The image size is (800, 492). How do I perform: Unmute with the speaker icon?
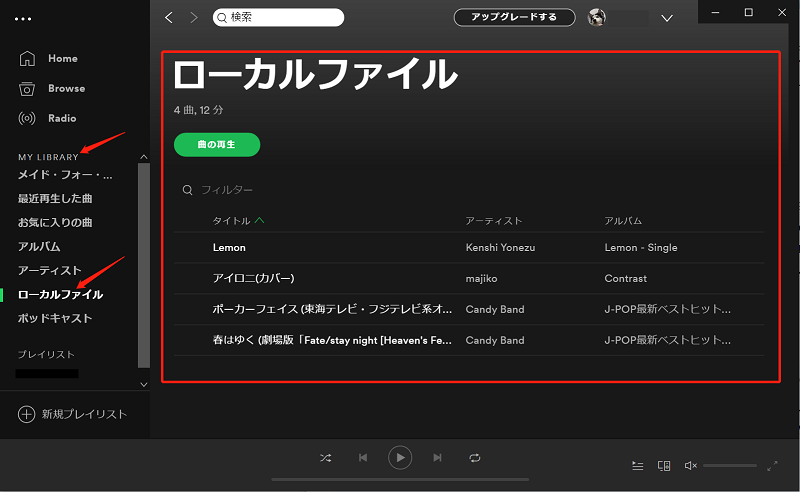(x=690, y=465)
